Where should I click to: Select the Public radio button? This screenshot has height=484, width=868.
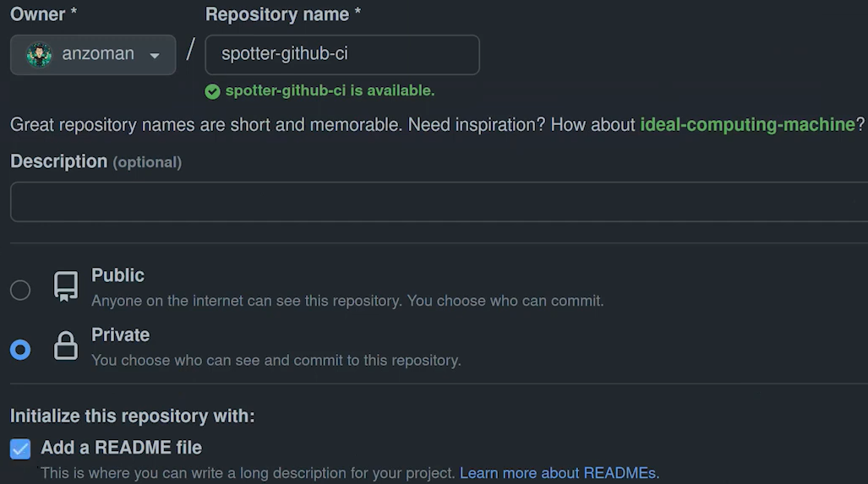[x=20, y=291]
